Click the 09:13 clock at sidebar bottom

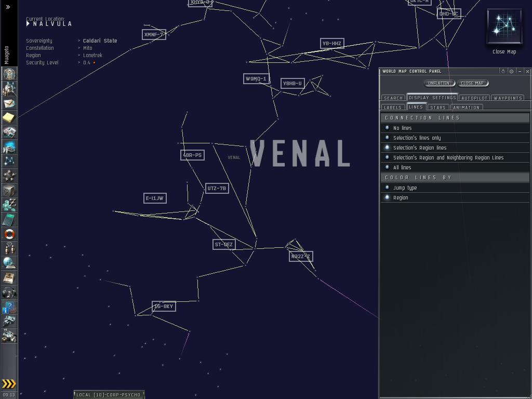click(9, 395)
